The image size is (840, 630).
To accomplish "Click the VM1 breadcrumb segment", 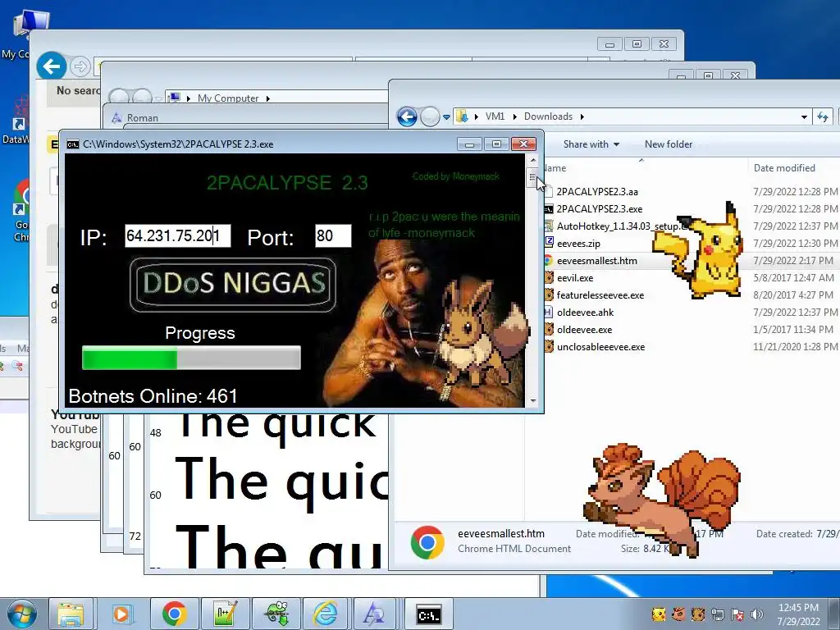I will (495, 116).
